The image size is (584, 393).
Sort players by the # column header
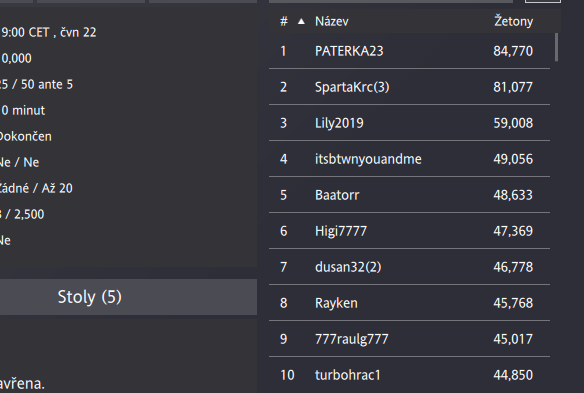(x=284, y=21)
